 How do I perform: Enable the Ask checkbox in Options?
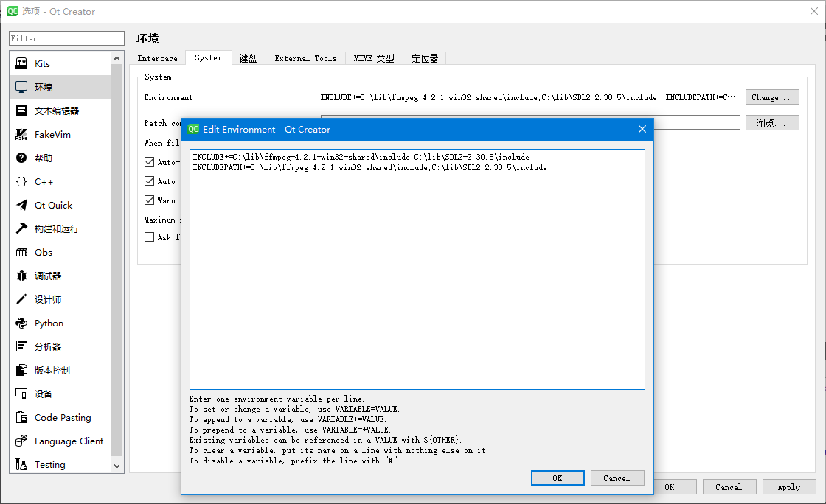coord(150,237)
